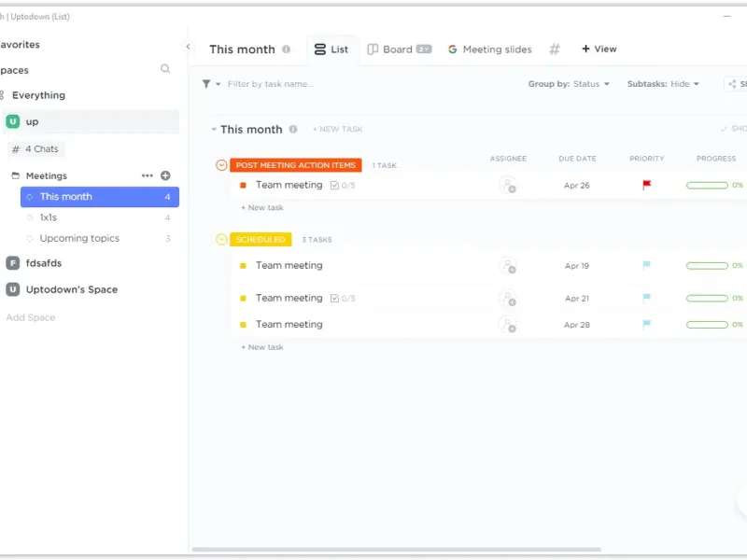Click the search icon beside Spaces
747x560 pixels.
coord(165,69)
